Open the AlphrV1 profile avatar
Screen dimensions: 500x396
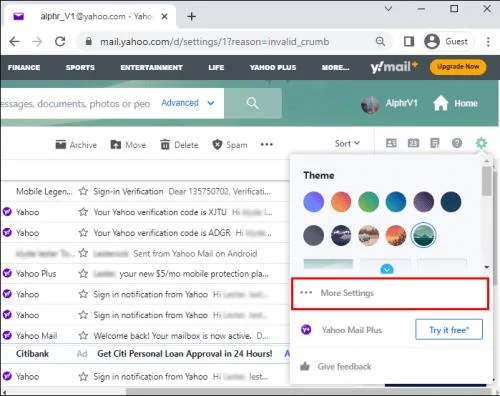pos(370,104)
